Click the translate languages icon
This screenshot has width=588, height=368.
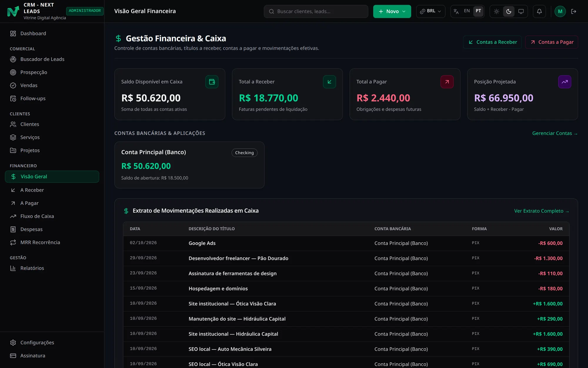pos(456,11)
